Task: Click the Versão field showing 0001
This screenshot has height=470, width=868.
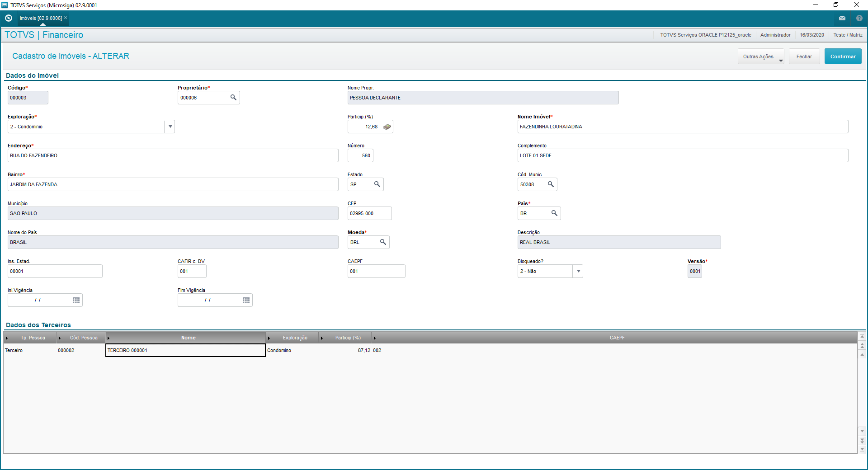Action: (694, 271)
